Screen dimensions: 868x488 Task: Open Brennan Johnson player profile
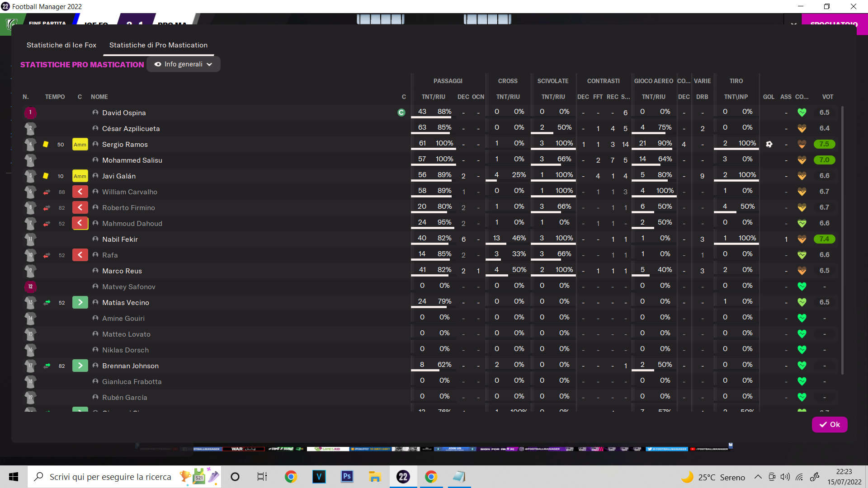(x=130, y=366)
